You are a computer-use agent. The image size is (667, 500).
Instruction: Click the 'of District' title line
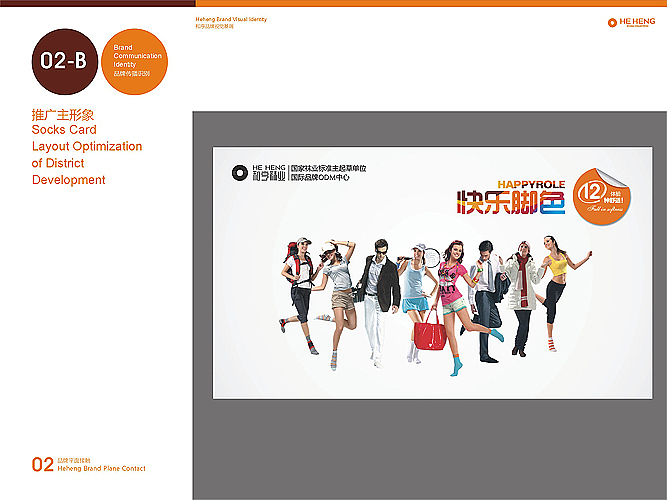coord(58,163)
